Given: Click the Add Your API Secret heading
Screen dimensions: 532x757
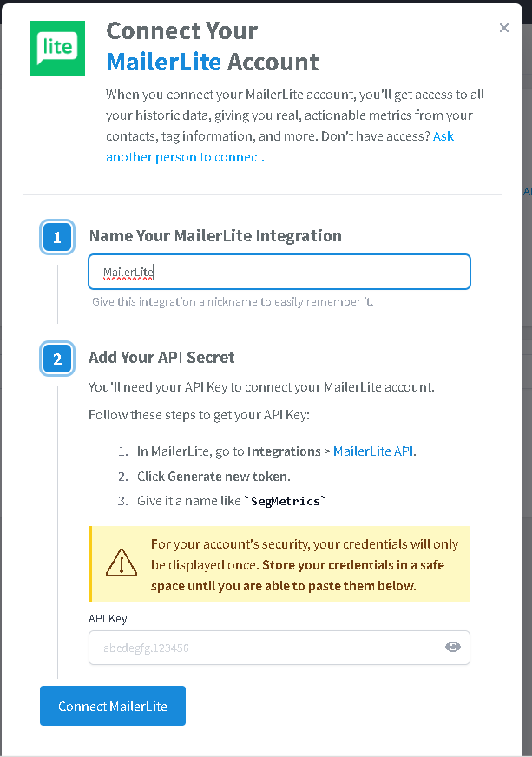Looking at the screenshot, I should 161,358.
